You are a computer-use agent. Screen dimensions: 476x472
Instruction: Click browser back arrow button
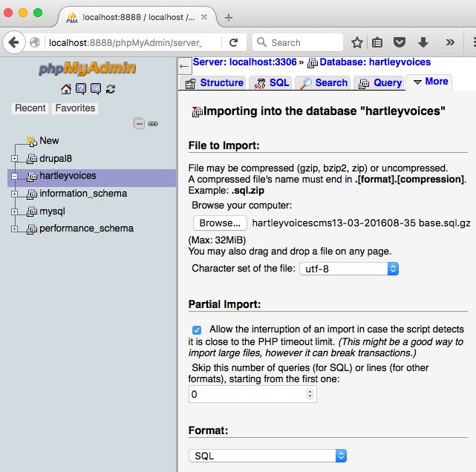pyautogui.click(x=13, y=42)
